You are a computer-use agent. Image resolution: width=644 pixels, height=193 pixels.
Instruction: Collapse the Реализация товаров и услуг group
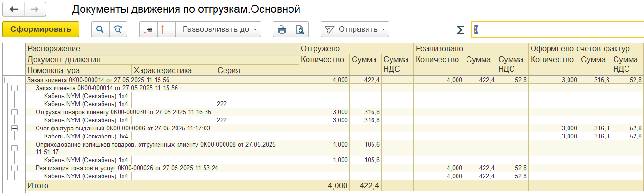click(x=15, y=168)
